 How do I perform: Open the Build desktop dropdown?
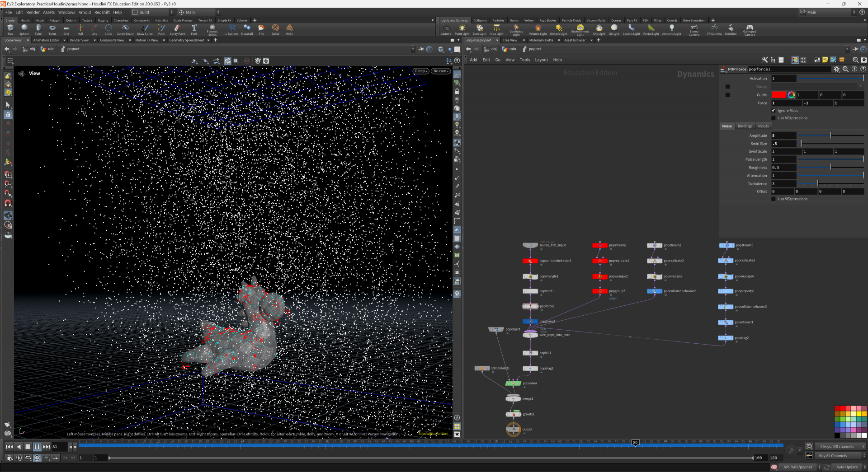pyautogui.click(x=152, y=13)
